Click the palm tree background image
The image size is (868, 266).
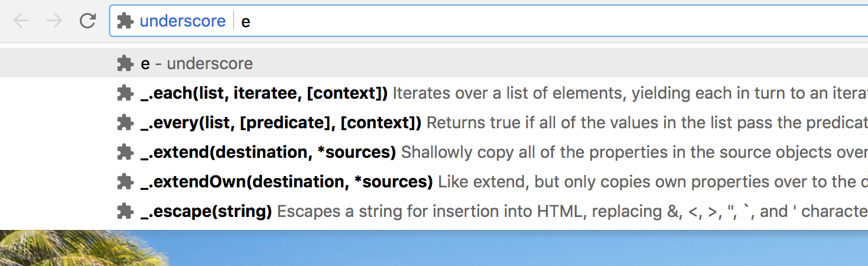tap(434, 248)
